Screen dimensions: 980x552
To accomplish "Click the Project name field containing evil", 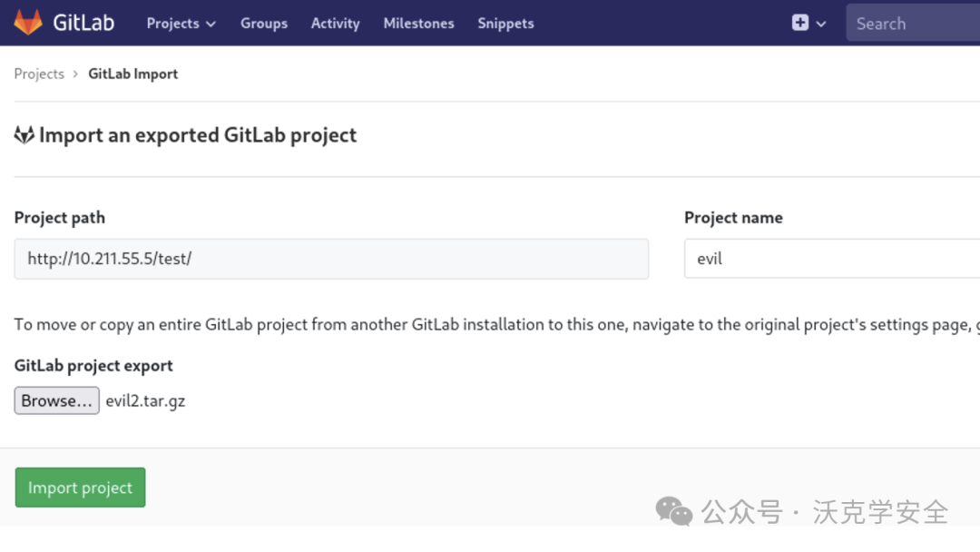I will [830, 259].
